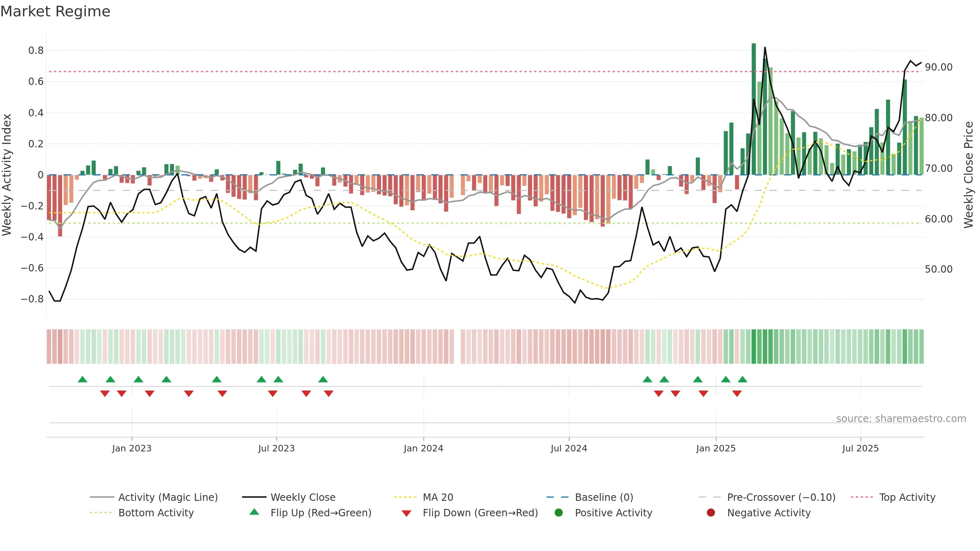Click the Weekly Activity Index axis title
Screen dimensions: 980x551
tap(7, 175)
